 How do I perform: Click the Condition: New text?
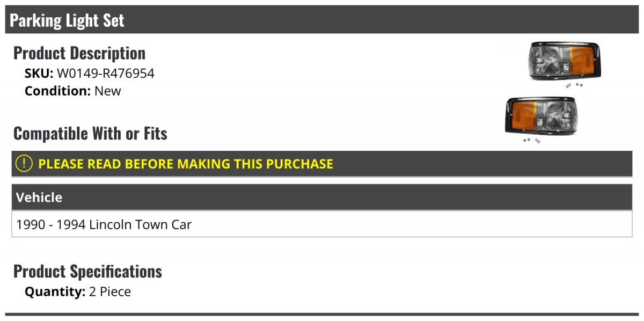(73, 91)
